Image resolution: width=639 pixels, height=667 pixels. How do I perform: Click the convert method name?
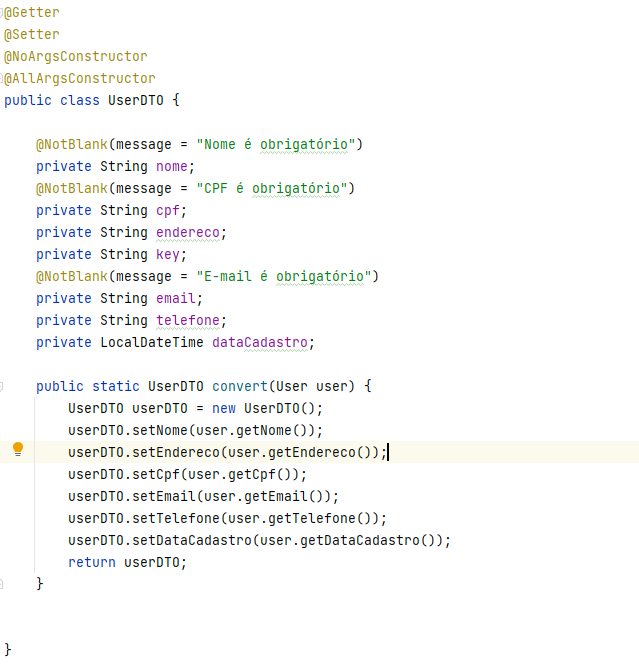(x=240, y=386)
